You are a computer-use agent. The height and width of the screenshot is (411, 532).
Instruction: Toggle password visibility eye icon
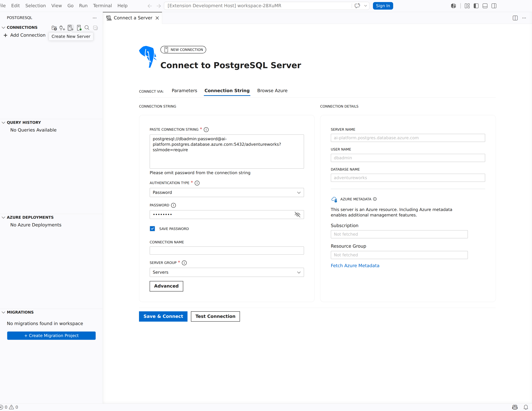(x=297, y=215)
